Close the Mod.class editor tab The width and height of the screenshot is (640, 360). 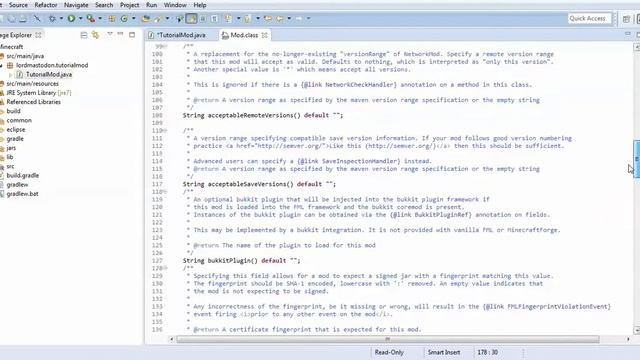click(x=264, y=35)
